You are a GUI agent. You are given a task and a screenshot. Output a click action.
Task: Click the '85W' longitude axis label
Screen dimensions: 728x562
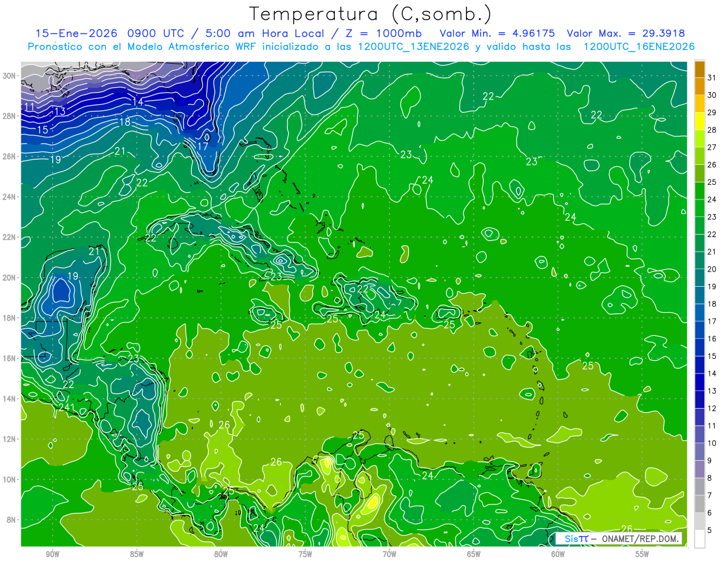[136, 554]
